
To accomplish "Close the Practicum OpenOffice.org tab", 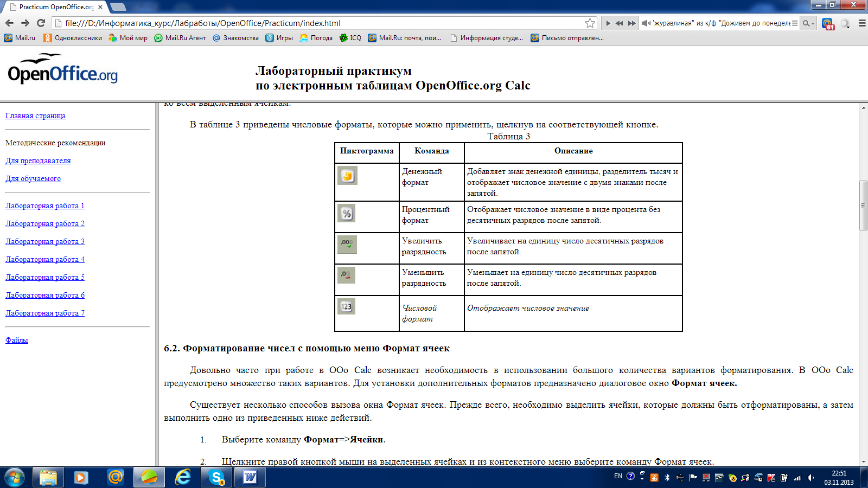I will [x=100, y=7].
